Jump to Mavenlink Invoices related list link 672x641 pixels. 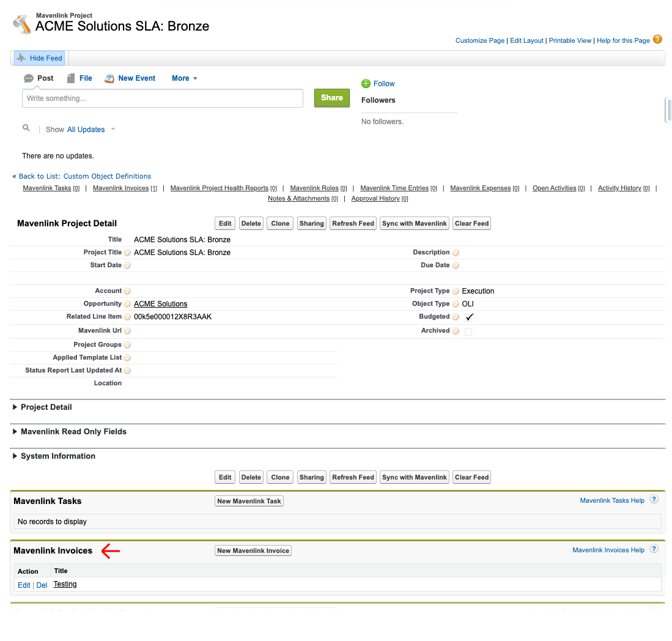click(121, 188)
